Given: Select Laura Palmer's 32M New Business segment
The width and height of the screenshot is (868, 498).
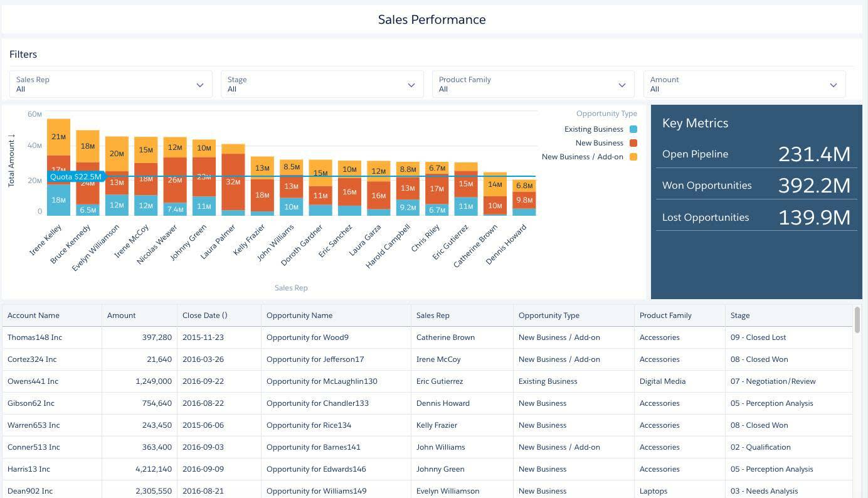Looking at the screenshot, I should [x=233, y=182].
